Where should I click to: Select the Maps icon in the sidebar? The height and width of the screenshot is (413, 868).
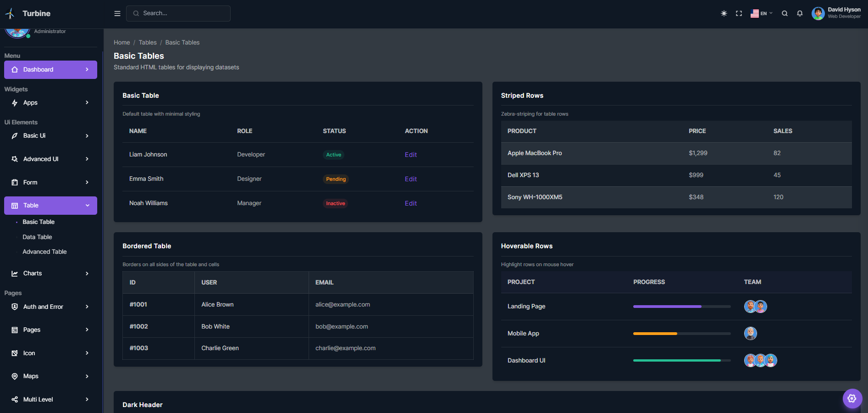point(15,376)
